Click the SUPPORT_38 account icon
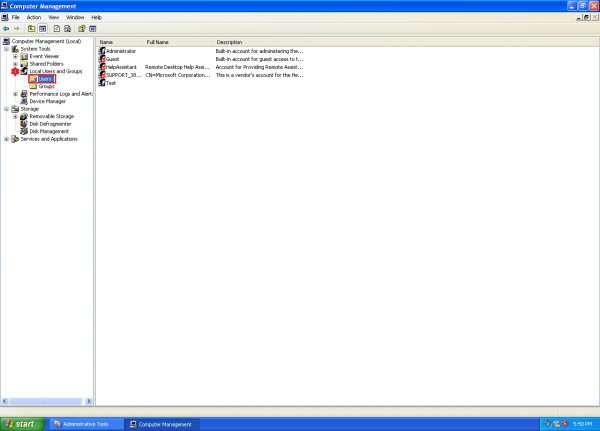 (102, 75)
